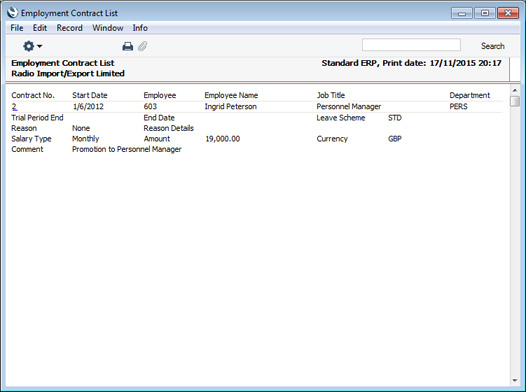526x392 pixels.
Task: Select the None reason value
Action: (x=81, y=128)
